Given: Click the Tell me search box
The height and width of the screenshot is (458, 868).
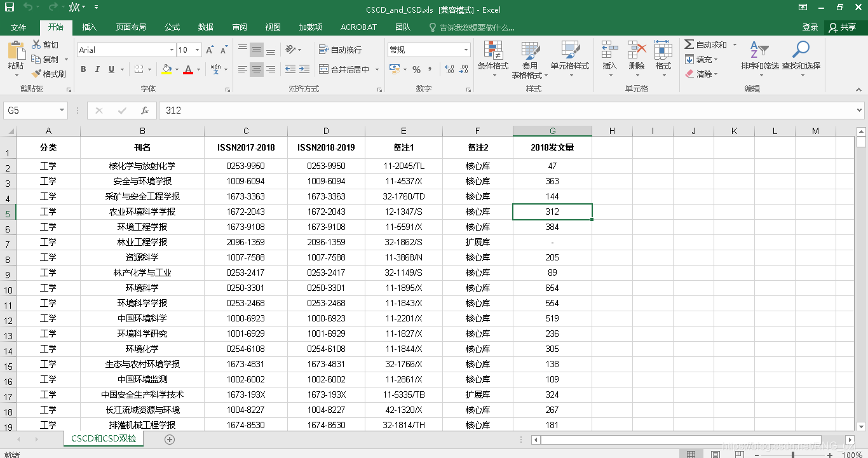Looking at the screenshot, I should point(471,27).
